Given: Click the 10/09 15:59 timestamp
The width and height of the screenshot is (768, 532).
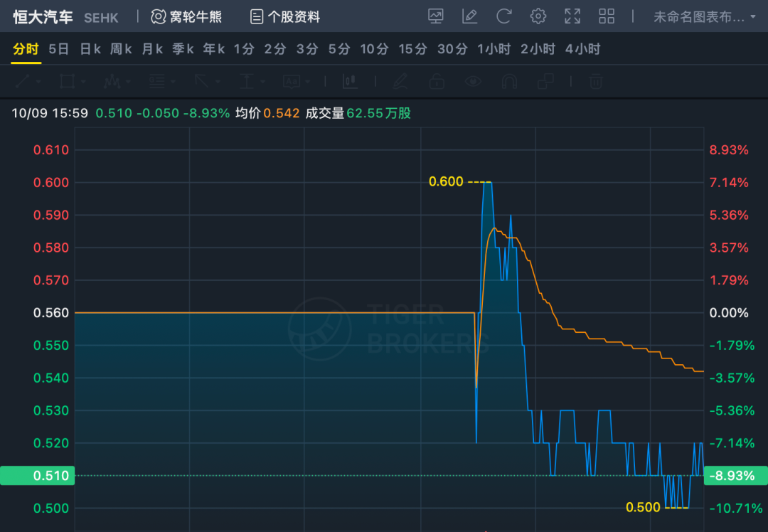Looking at the screenshot, I should (x=50, y=114).
